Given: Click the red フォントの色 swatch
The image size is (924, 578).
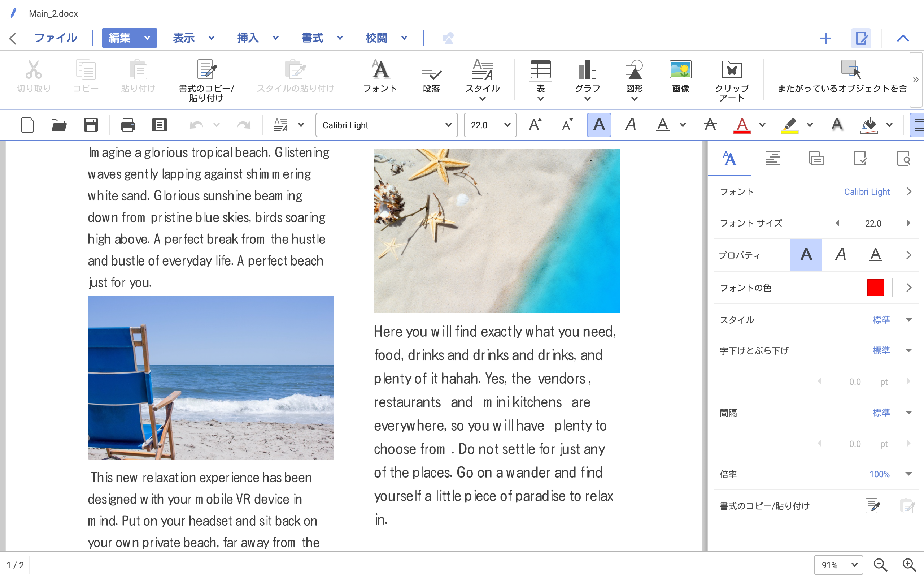Looking at the screenshot, I should point(875,288).
